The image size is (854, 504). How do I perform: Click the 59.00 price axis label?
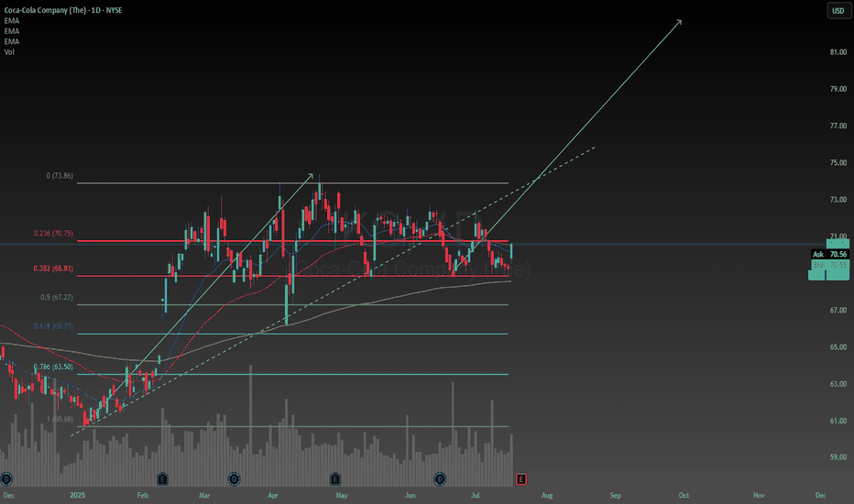[x=838, y=457]
